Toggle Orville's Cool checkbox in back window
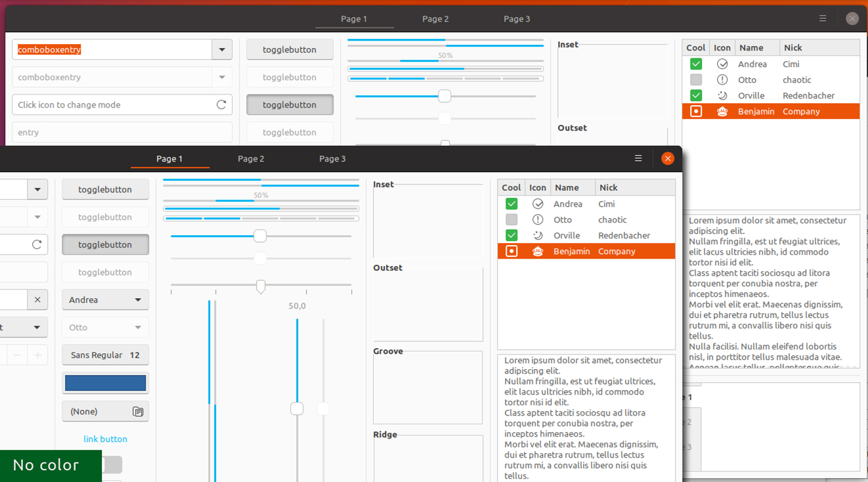 pyautogui.click(x=696, y=95)
